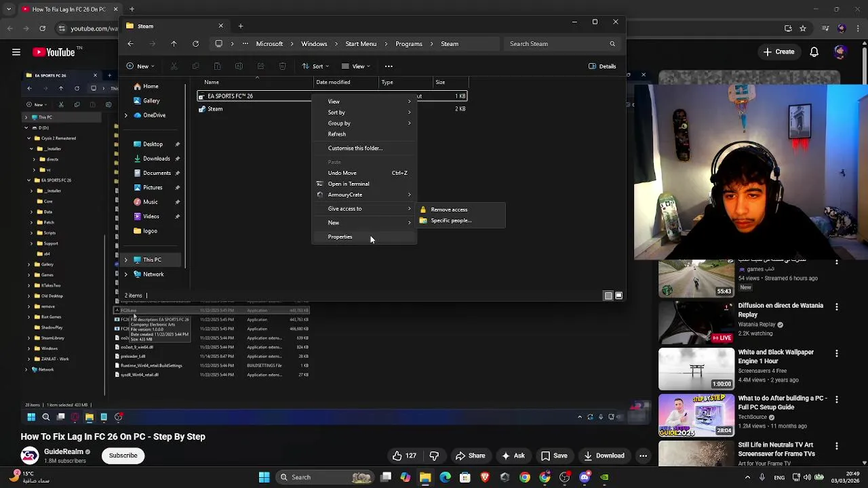Expand the This PC tree node
The height and width of the screenshot is (488, 868).
[x=125, y=260]
